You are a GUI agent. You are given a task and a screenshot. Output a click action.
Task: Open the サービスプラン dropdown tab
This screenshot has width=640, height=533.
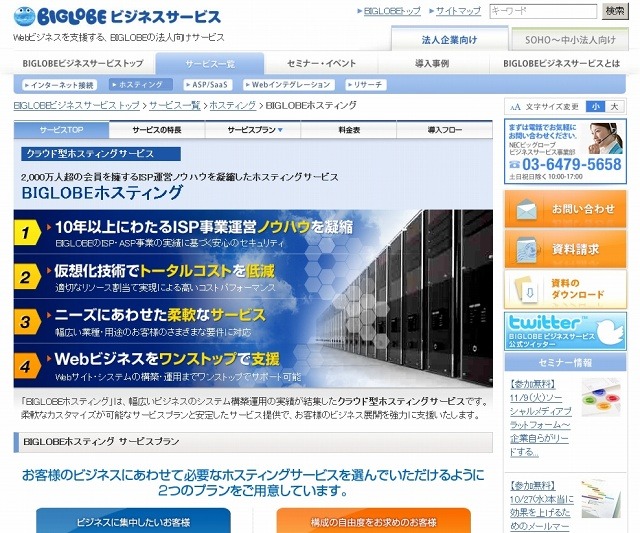click(253, 130)
